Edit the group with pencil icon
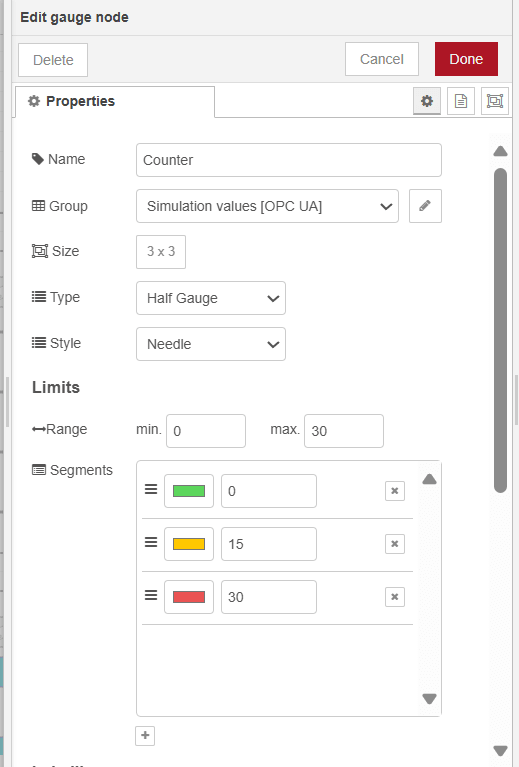Image resolution: width=519 pixels, height=767 pixels. [x=425, y=206]
